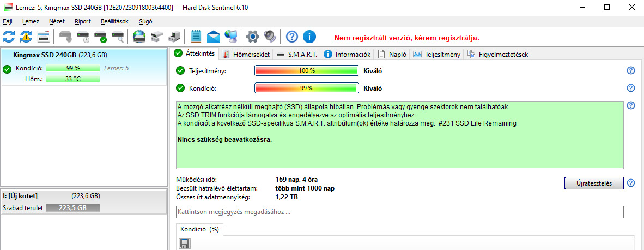
Task: Open settings via the gear icon
Action: pos(253,37)
